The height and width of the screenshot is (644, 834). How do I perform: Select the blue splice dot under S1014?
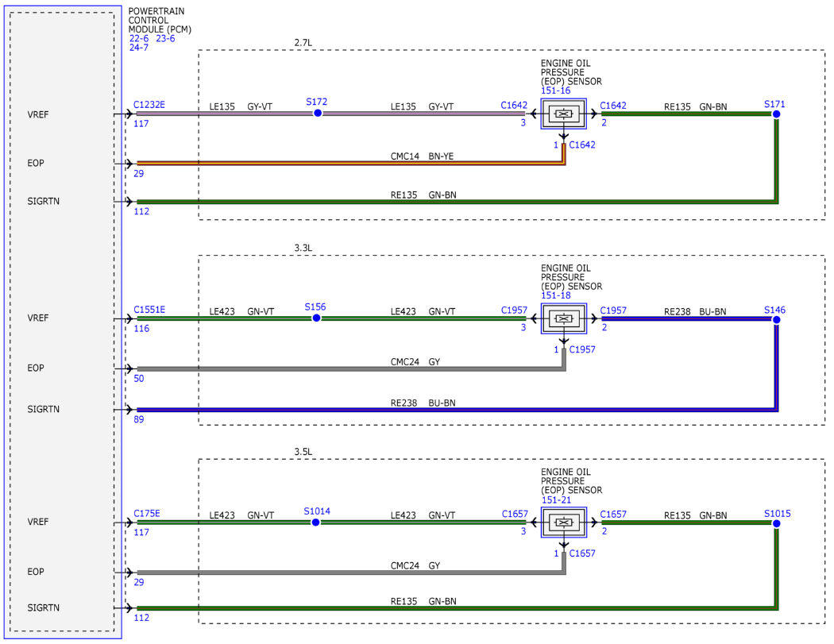315,523
